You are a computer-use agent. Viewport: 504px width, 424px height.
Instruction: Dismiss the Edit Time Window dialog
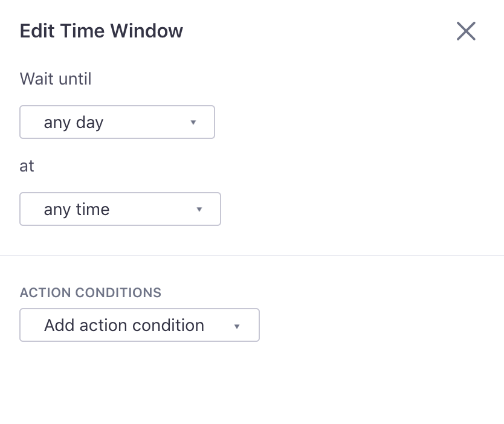coord(466,31)
